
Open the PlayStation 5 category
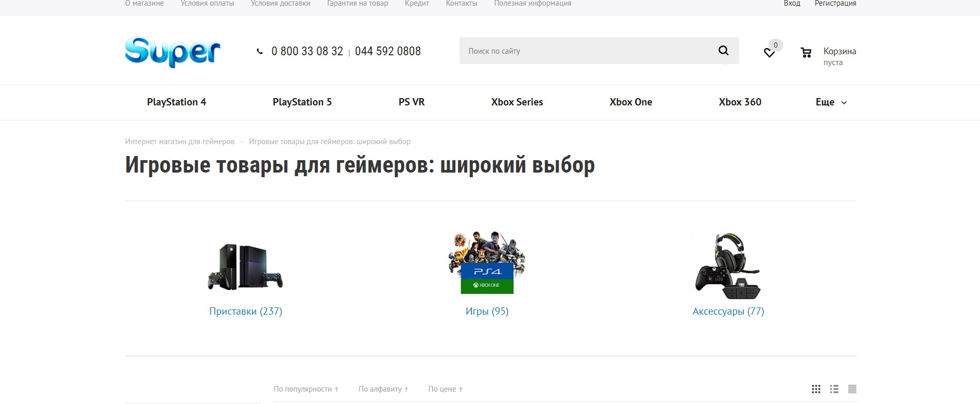coord(302,102)
